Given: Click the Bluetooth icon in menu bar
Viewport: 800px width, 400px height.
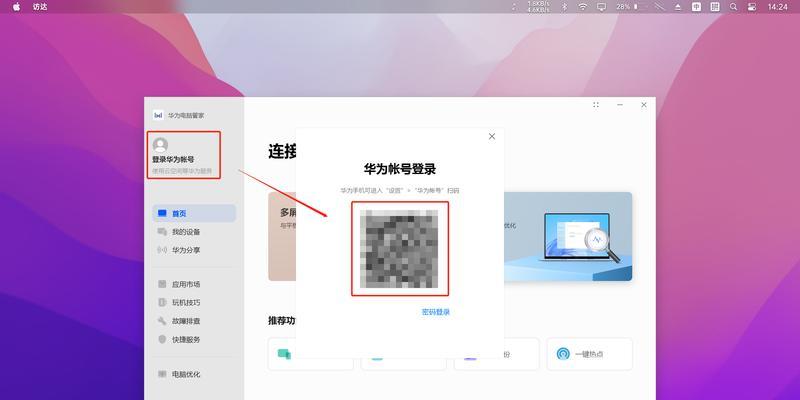Looking at the screenshot, I should [x=564, y=7].
